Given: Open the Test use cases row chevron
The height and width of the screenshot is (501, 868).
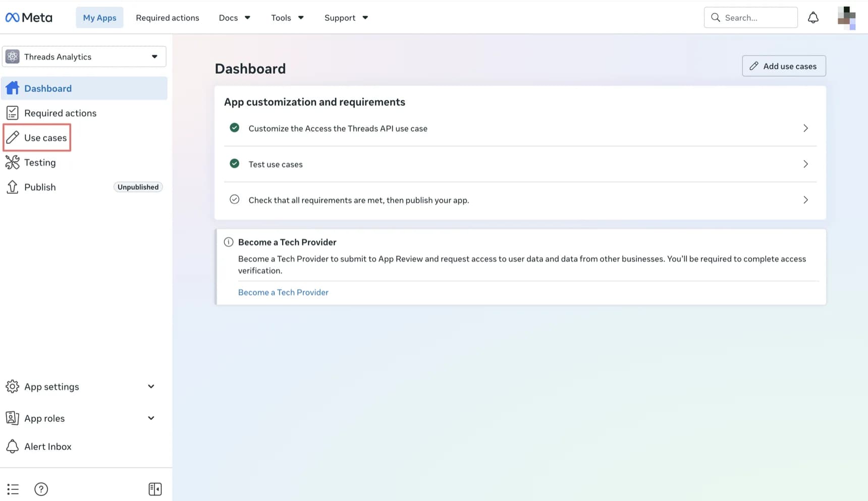Looking at the screenshot, I should [x=805, y=164].
